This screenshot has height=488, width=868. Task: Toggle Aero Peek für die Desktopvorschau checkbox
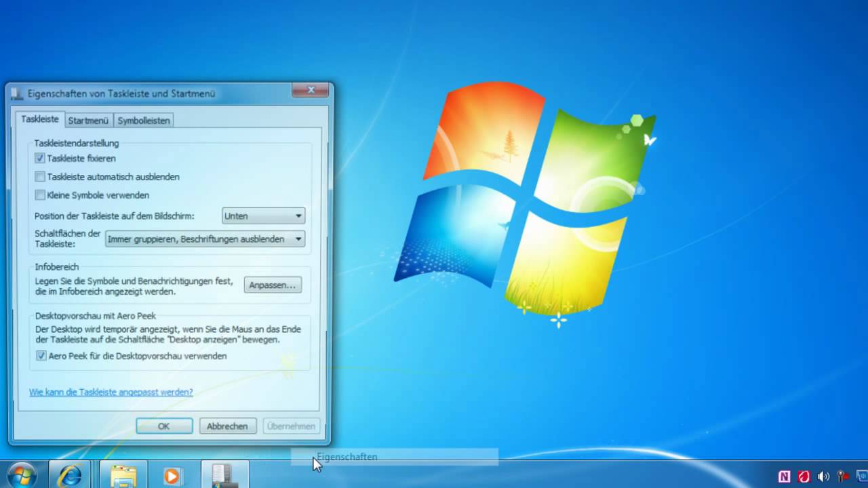pyautogui.click(x=41, y=356)
